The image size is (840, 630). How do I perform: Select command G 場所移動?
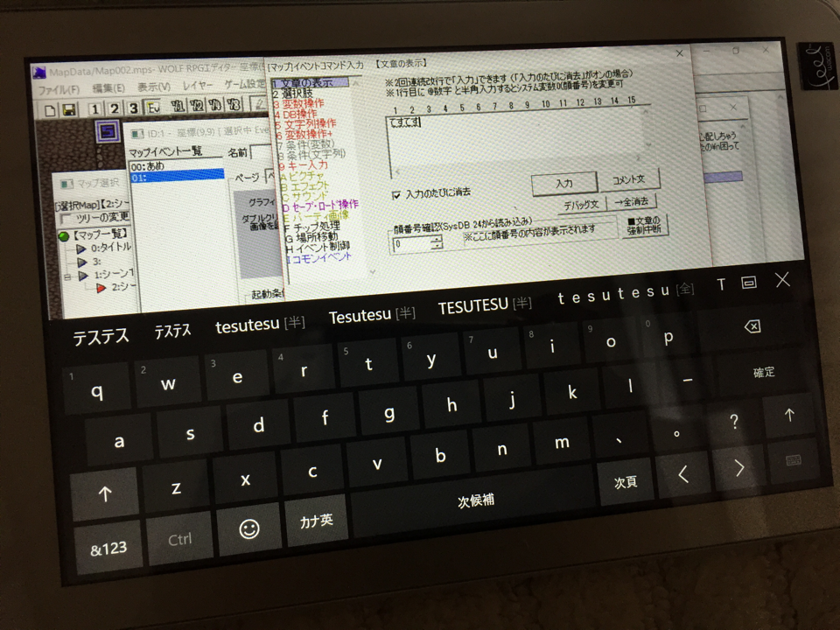pos(311,237)
